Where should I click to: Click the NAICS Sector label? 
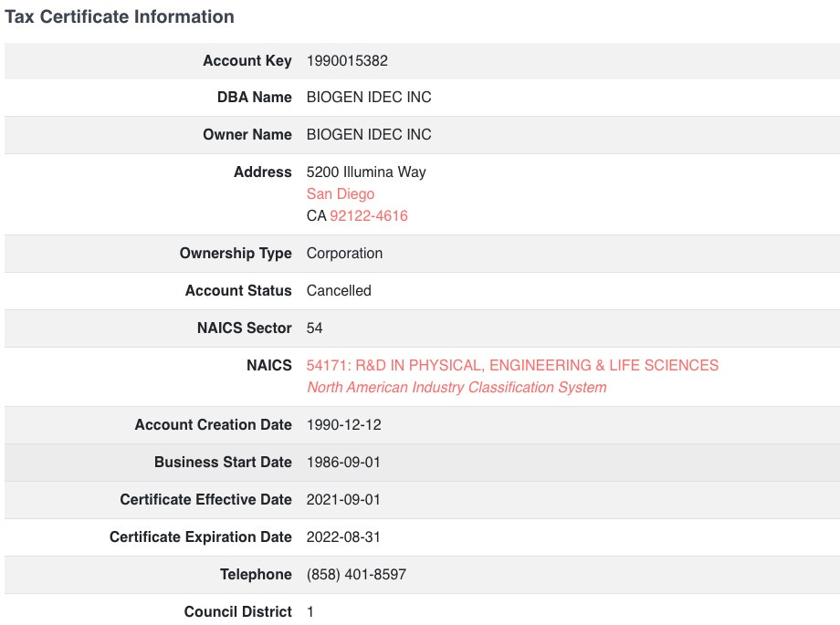pyautogui.click(x=245, y=328)
